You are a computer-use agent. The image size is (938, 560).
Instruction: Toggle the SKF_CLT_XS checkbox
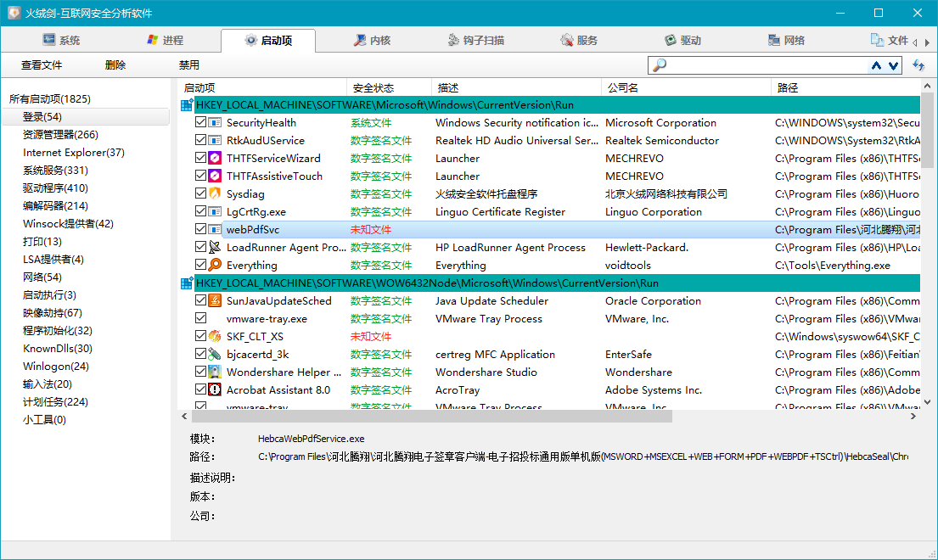201,335
